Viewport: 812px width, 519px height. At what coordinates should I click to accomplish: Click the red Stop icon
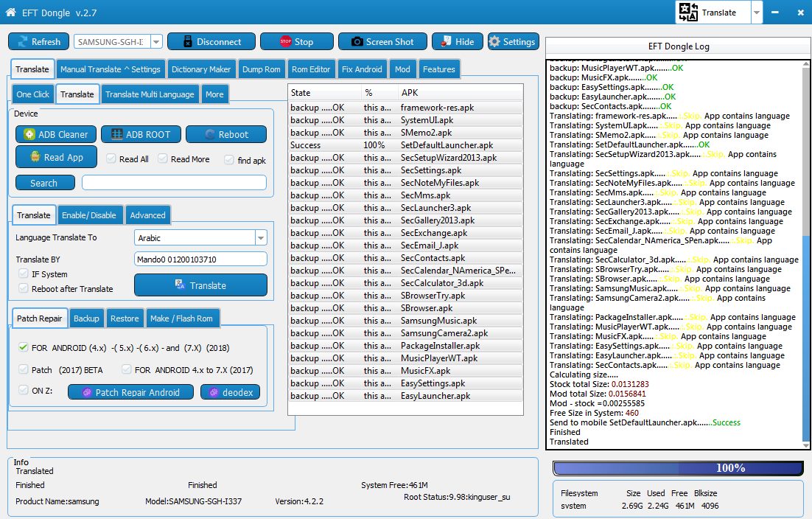pos(285,41)
